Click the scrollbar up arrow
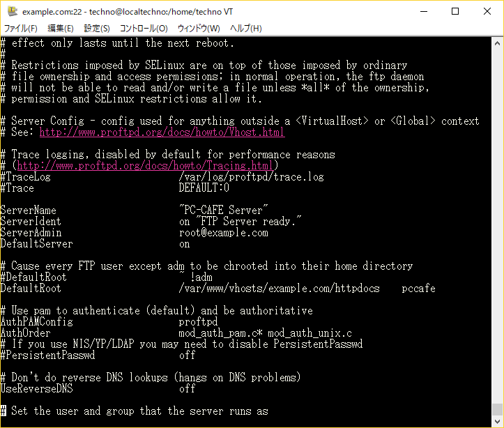The width and height of the screenshot is (504, 428). (497, 43)
